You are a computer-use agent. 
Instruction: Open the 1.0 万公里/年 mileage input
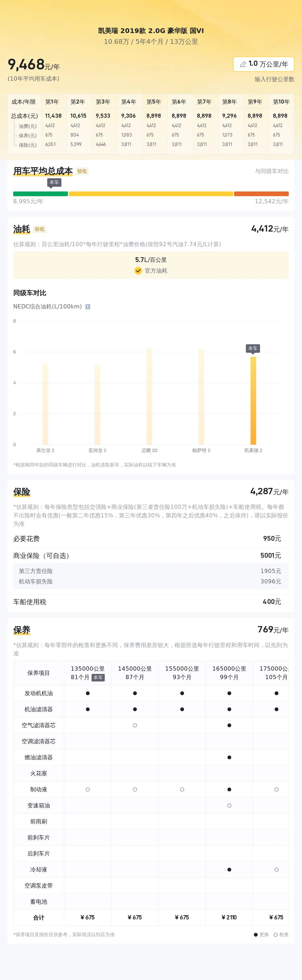click(264, 64)
